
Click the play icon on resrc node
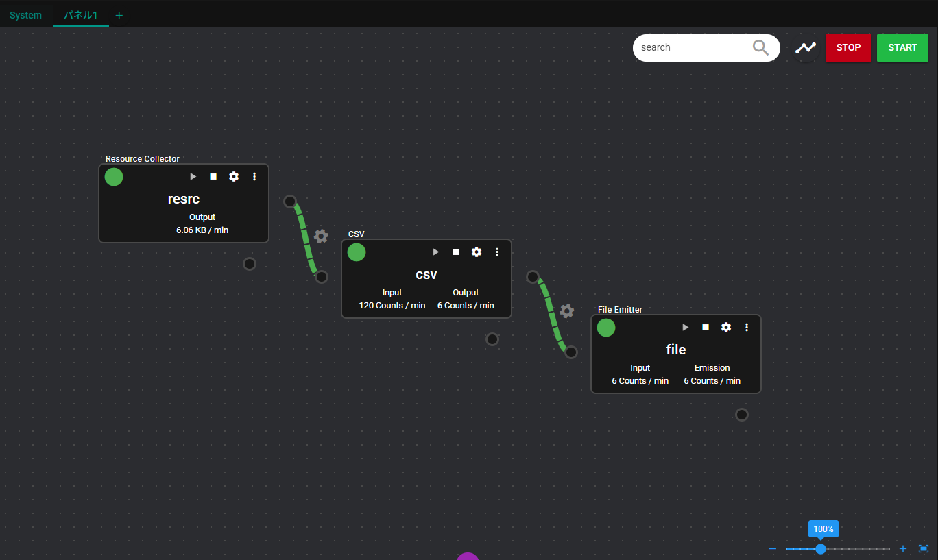[193, 177]
